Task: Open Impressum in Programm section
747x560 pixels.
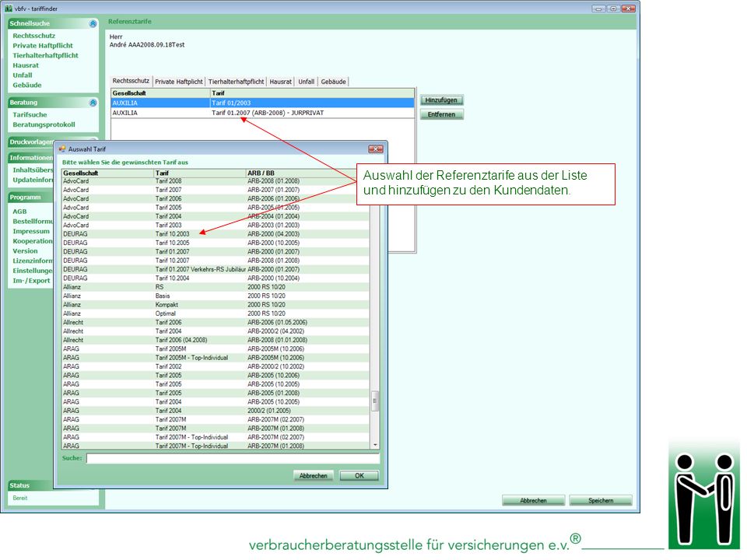Action: click(x=31, y=232)
